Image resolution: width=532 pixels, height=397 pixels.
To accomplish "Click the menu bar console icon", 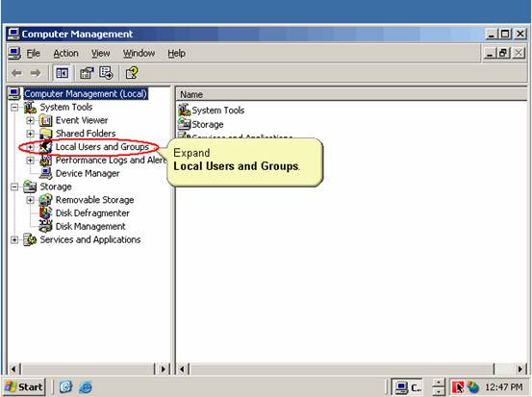I will pyautogui.click(x=14, y=54).
